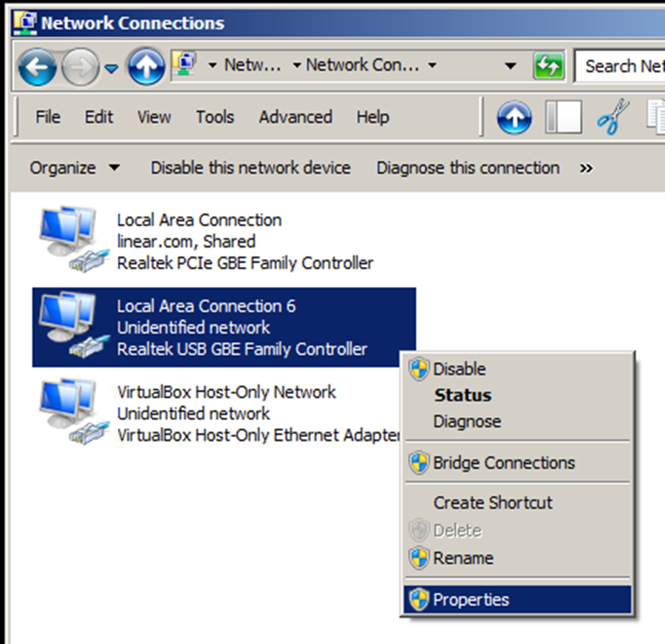Toggle the pane layout toolbar icon

[563, 117]
